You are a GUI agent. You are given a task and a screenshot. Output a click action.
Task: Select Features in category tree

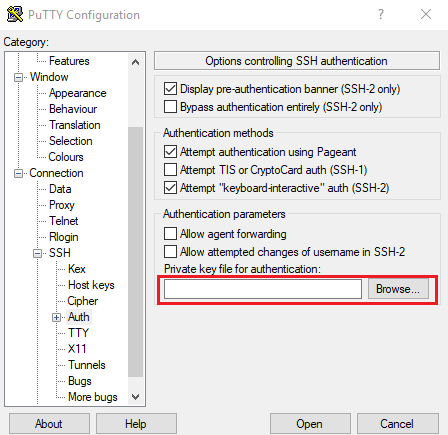(x=69, y=61)
